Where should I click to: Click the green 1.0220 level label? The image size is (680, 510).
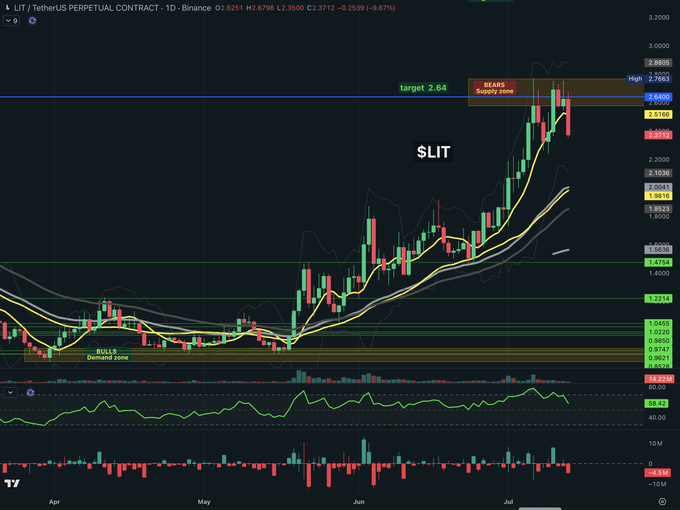[x=658, y=332]
